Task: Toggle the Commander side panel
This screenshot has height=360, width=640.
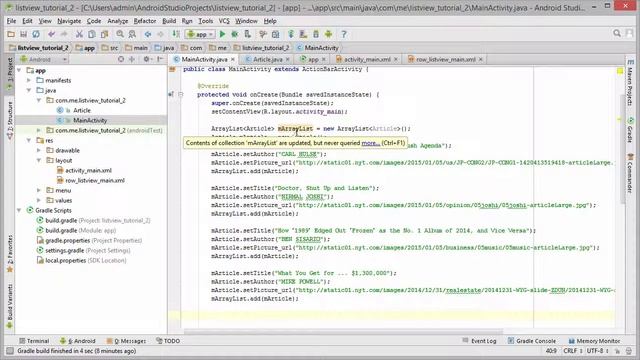Action: pyautogui.click(x=631, y=173)
